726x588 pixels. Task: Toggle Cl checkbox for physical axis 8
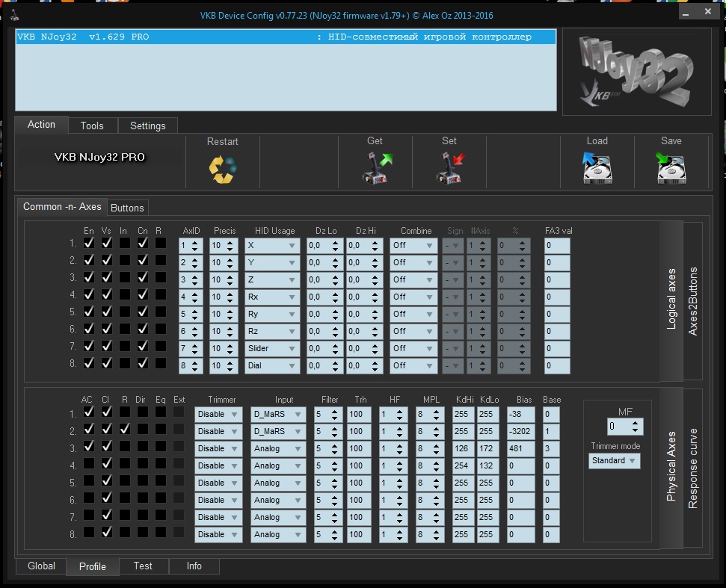107,532
